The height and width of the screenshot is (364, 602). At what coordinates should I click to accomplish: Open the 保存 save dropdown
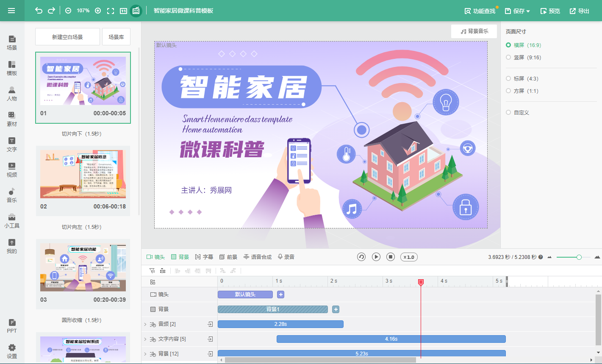(518, 11)
